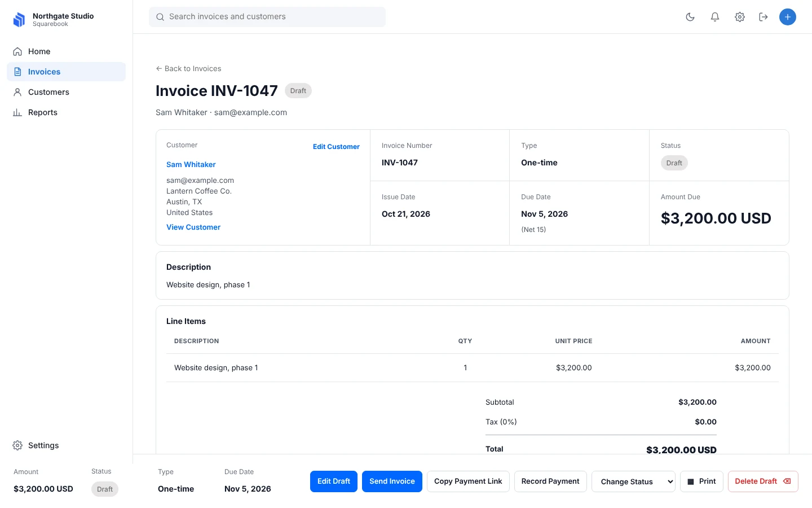Click the delete icon in Delete Draft
812x508 pixels.
787,481
